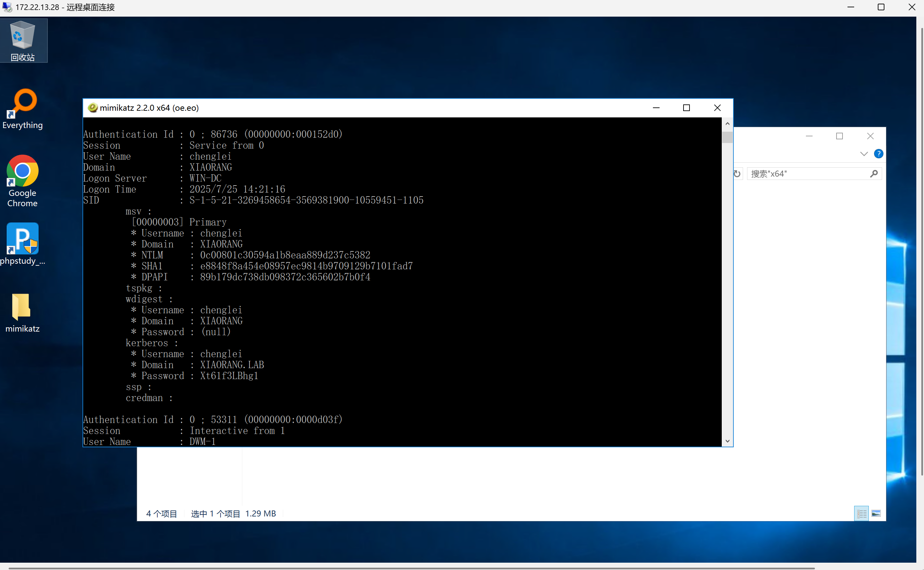924x570 pixels.
Task: Launch the Everything search shortcut
Action: pos(23,108)
